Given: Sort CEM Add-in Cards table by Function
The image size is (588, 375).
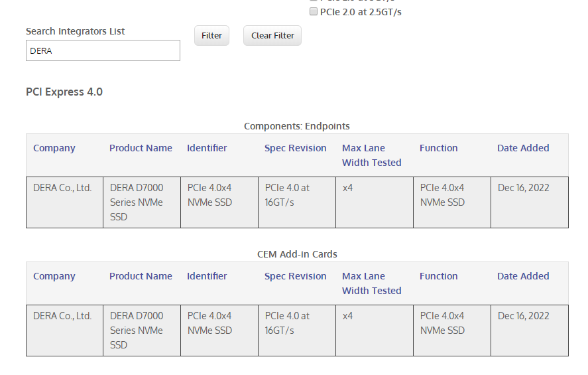Looking at the screenshot, I should [438, 276].
